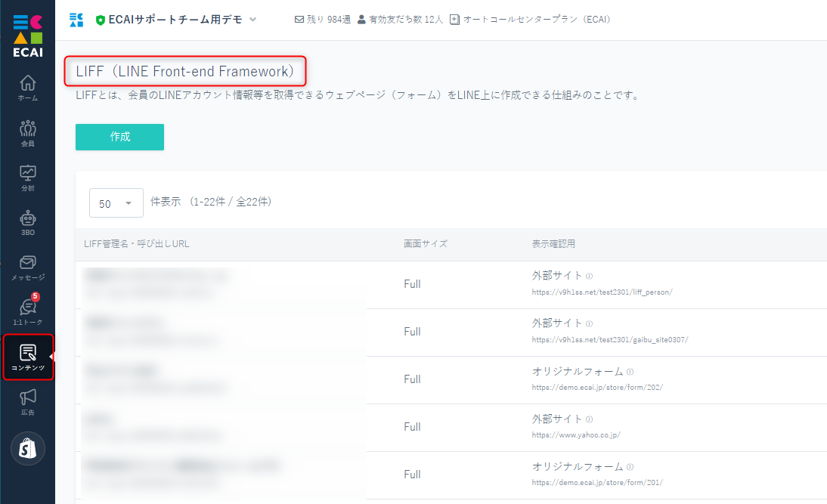The height and width of the screenshot is (504, 827).
Task: Click the LIFF管理名・呼び出しURL column header
Action: (x=137, y=244)
